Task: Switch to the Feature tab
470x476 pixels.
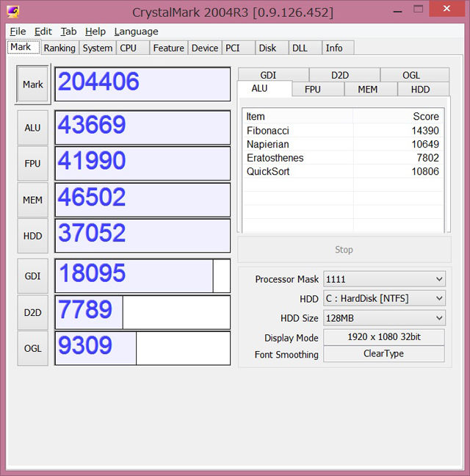Action: point(168,48)
